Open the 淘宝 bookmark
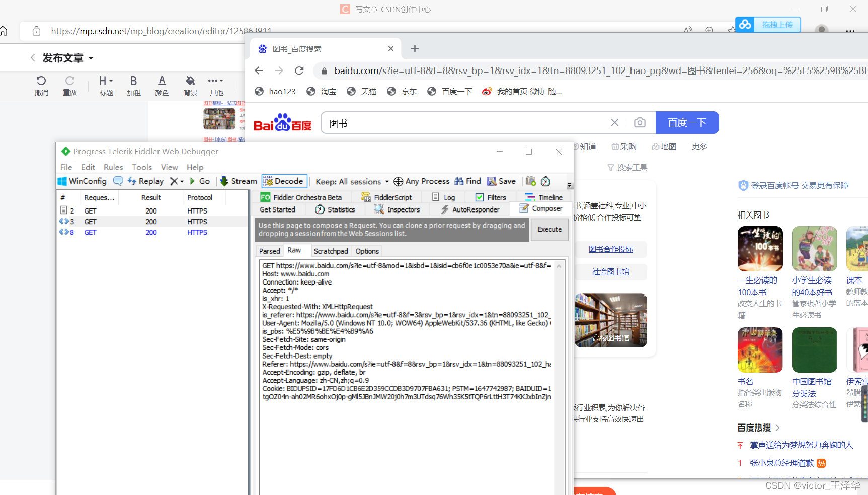The width and height of the screenshot is (868, 495). tap(322, 91)
